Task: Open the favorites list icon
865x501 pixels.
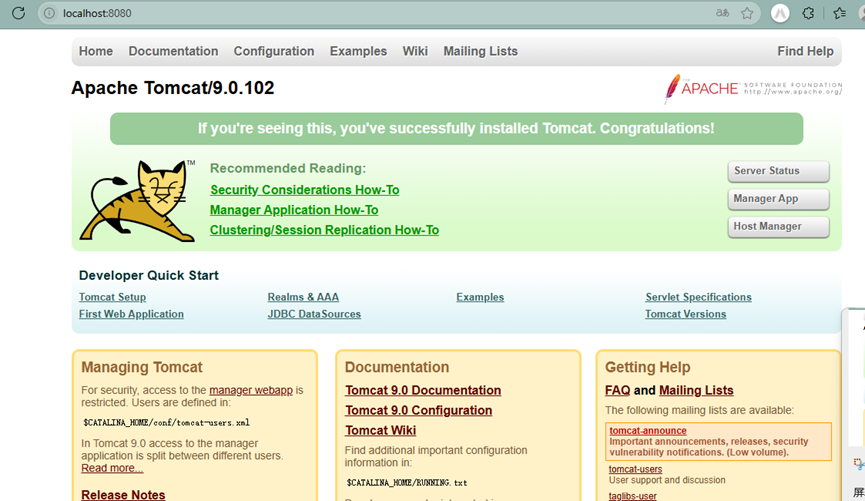Action: click(840, 13)
